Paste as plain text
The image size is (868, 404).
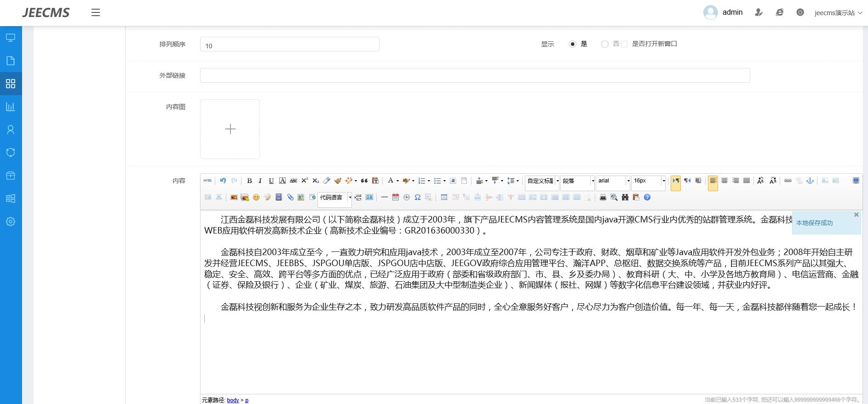pyautogui.click(x=375, y=181)
